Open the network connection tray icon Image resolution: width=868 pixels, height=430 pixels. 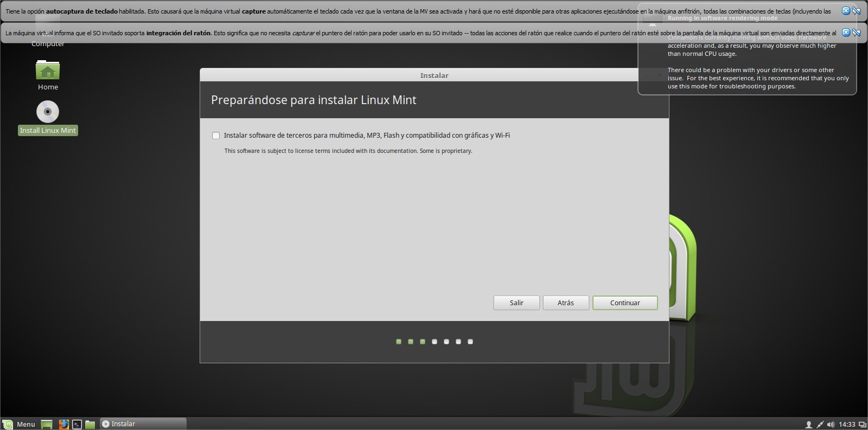(x=820, y=425)
